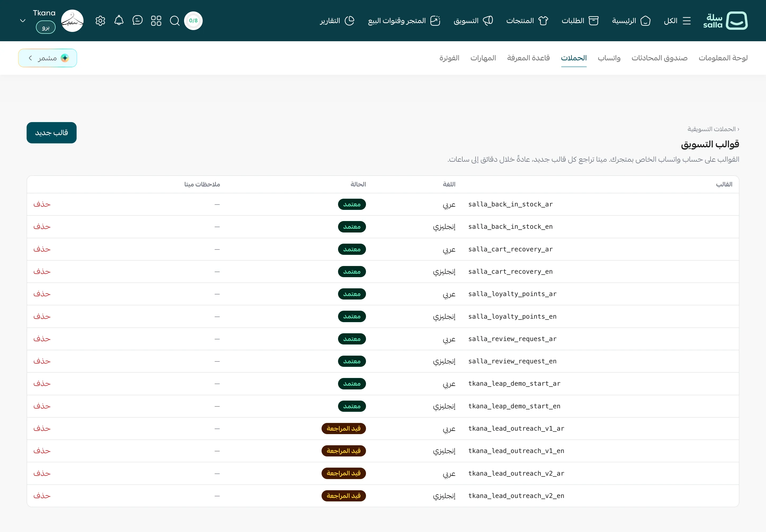Open the notifications bell

(x=119, y=20)
